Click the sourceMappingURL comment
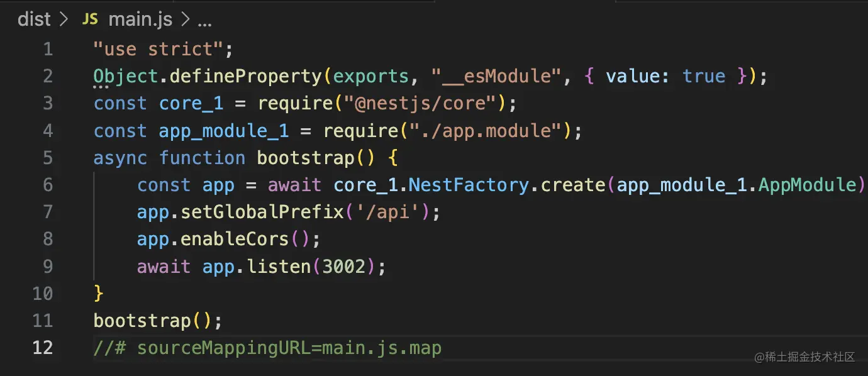The width and height of the screenshot is (868, 376). click(267, 347)
